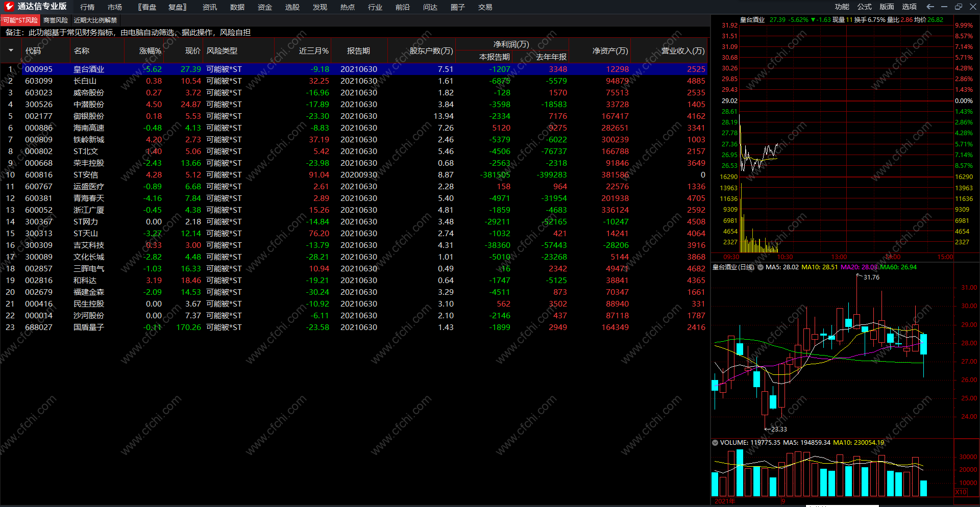980x507 pixels.
Task: Select the 三晖电气 stock row
Action: [x=354, y=269]
